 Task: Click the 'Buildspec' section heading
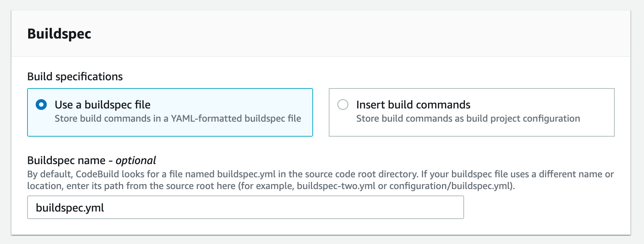click(x=59, y=34)
